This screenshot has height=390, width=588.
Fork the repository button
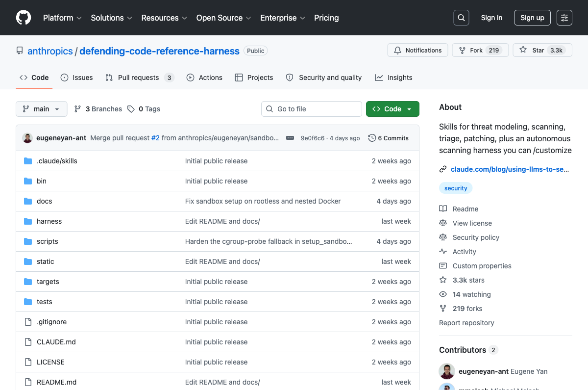(x=480, y=50)
